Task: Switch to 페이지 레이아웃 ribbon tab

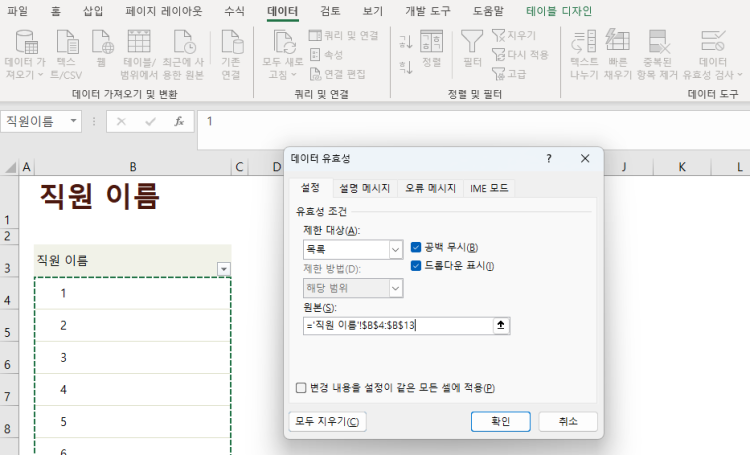Action: pyautogui.click(x=164, y=11)
